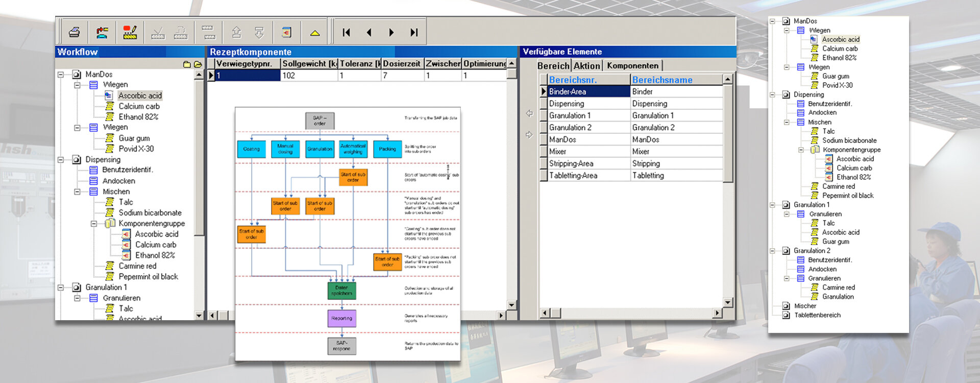The width and height of the screenshot is (980, 383).
Task: Jump to the first record
Action: pyautogui.click(x=347, y=33)
